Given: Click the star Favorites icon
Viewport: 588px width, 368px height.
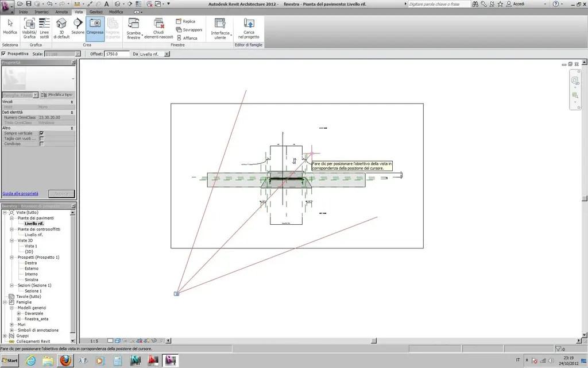Looking at the screenshot, I should pyautogui.click(x=500, y=4).
